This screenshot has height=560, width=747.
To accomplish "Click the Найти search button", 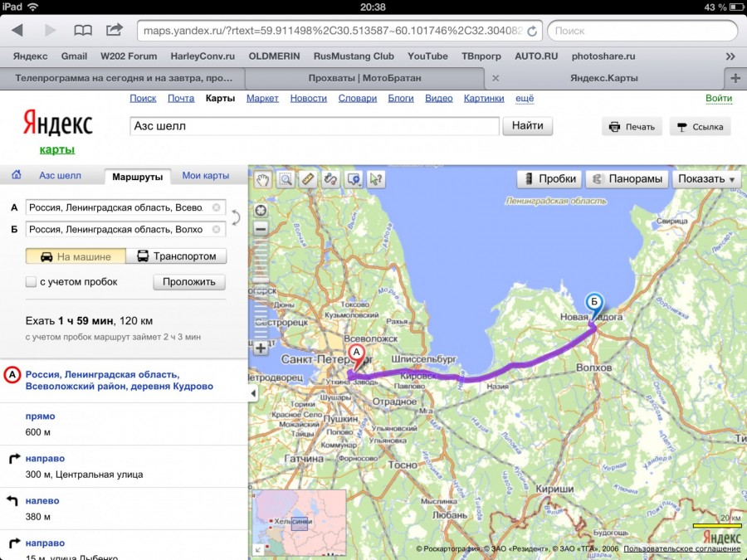I will [527, 126].
